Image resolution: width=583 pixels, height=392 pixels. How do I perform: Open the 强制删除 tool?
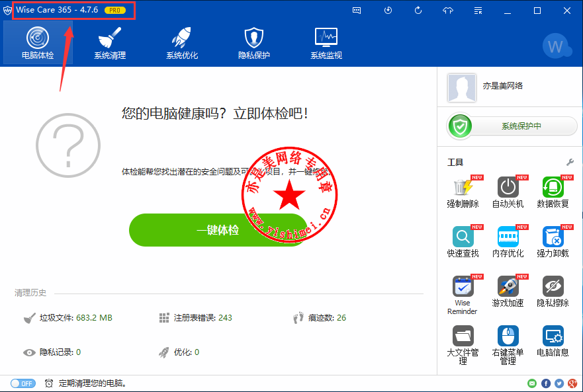[x=463, y=192]
